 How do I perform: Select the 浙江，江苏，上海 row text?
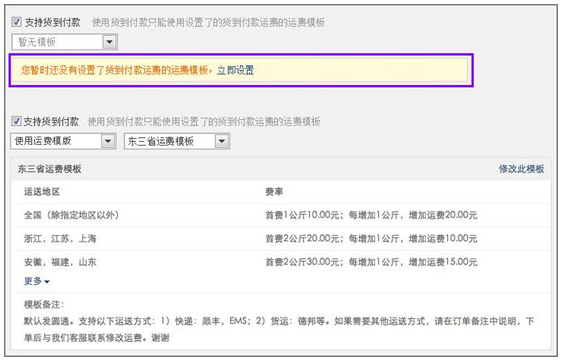60,238
